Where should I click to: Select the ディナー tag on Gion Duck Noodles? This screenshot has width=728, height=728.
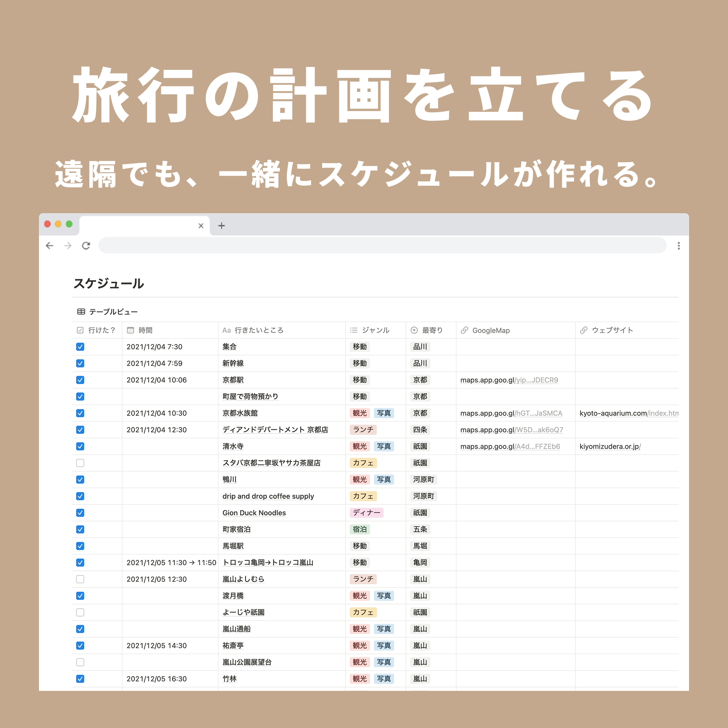point(366,513)
